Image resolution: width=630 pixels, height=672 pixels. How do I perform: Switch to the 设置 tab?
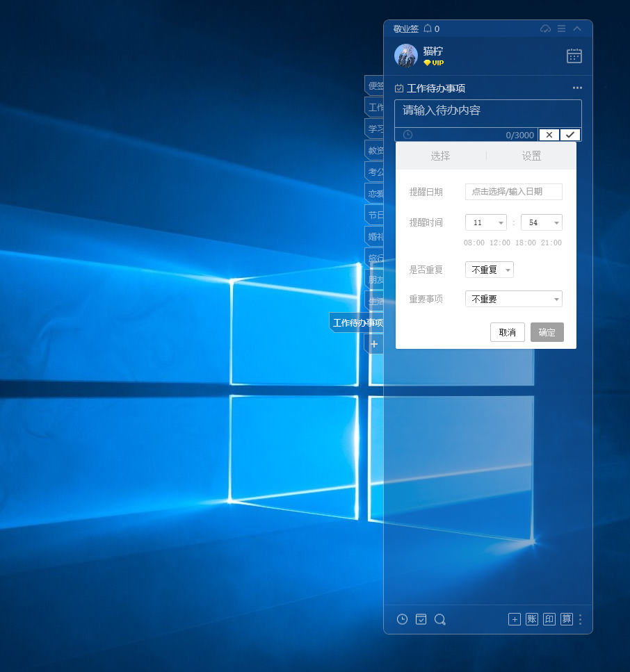point(531,156)
